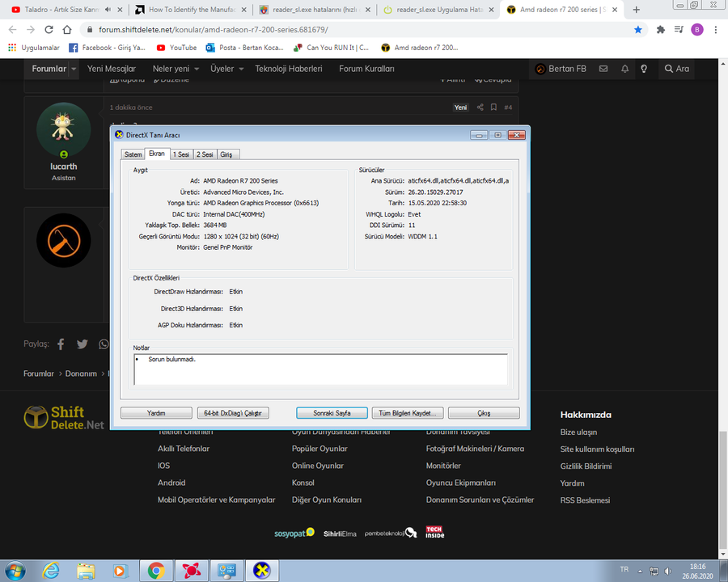Open Windows Explorer from the taskbar

click(86, 571)
